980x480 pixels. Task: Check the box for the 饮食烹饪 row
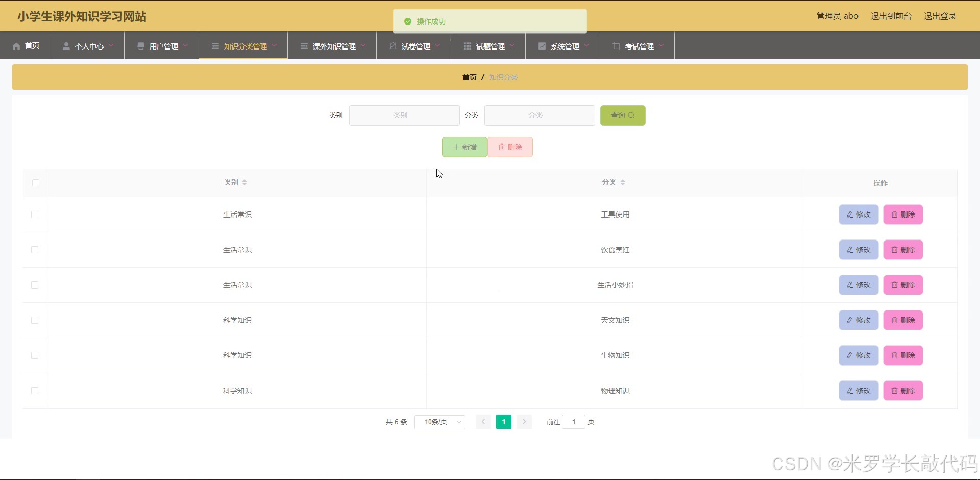(35, 250)
